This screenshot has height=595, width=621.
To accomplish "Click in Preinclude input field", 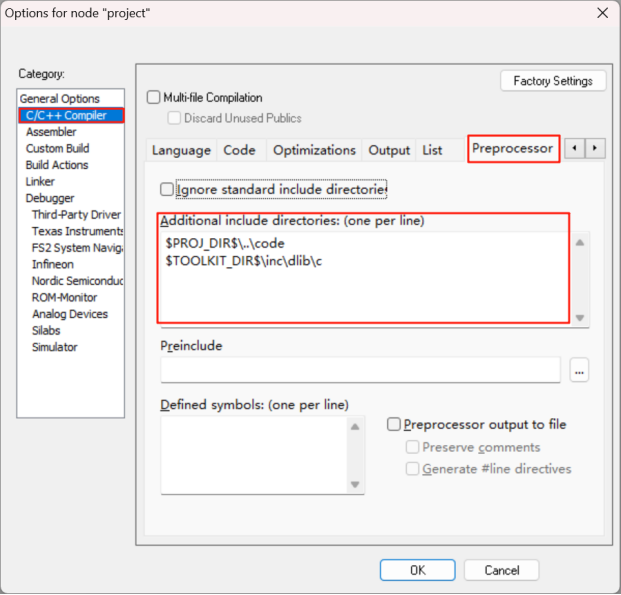I will point(360,370).
